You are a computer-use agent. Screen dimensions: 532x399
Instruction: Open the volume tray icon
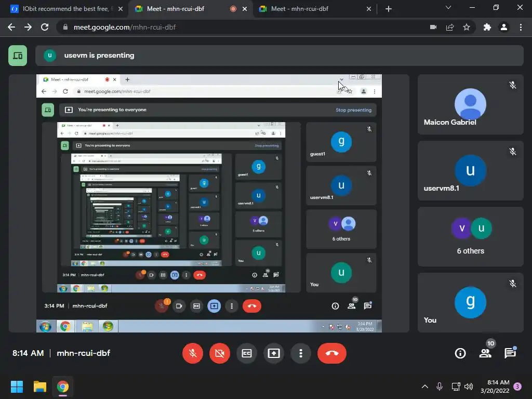click(469, 387)
